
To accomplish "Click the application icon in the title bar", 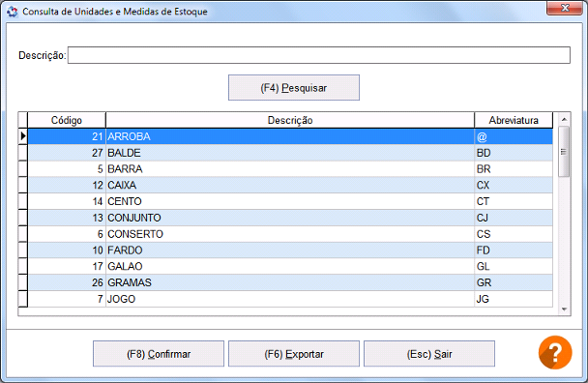I will point(12,12).
